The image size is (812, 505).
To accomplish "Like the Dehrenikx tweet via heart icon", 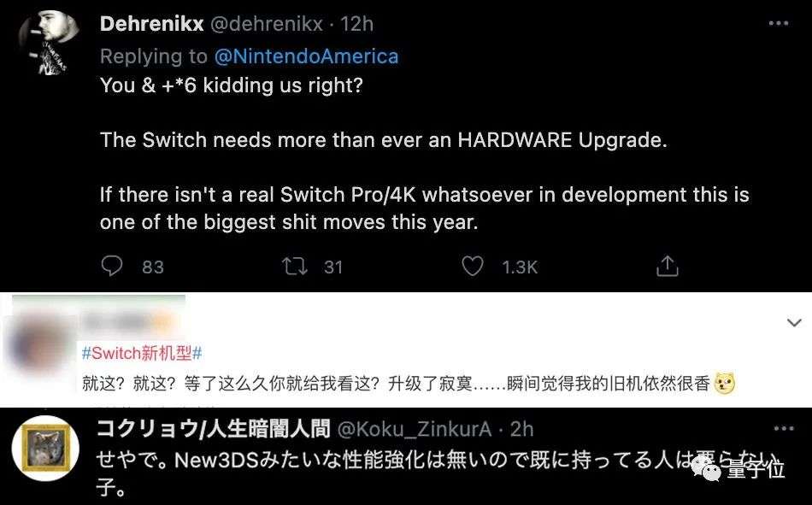I will pyautogui.click(x=473, y=267).
